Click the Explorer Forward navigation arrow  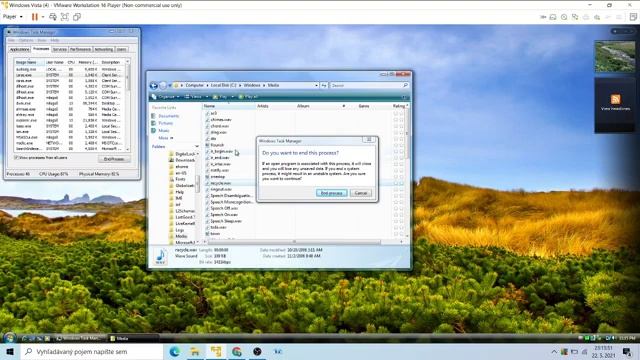click(162, 85)
